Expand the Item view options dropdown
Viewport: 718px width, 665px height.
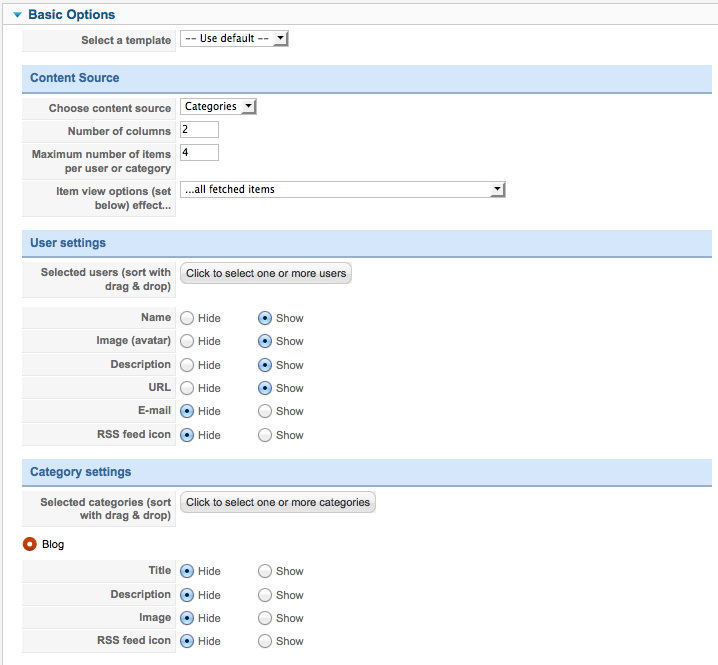point(343,189)
